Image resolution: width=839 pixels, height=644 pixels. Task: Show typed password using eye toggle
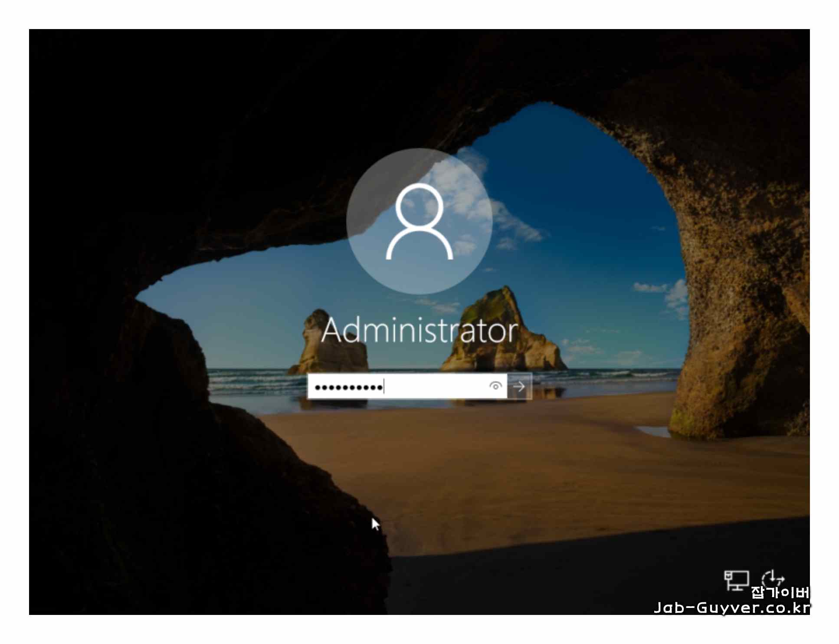[495, 386]
